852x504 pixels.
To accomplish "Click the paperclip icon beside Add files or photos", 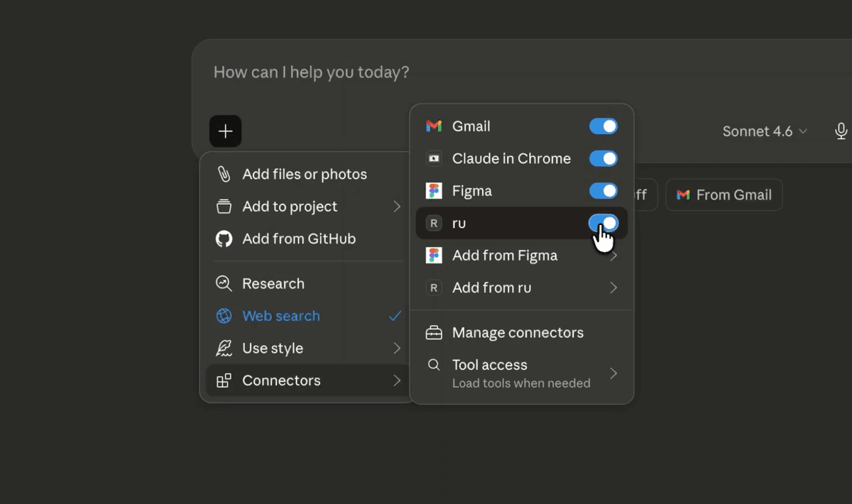I will point(224,173).
